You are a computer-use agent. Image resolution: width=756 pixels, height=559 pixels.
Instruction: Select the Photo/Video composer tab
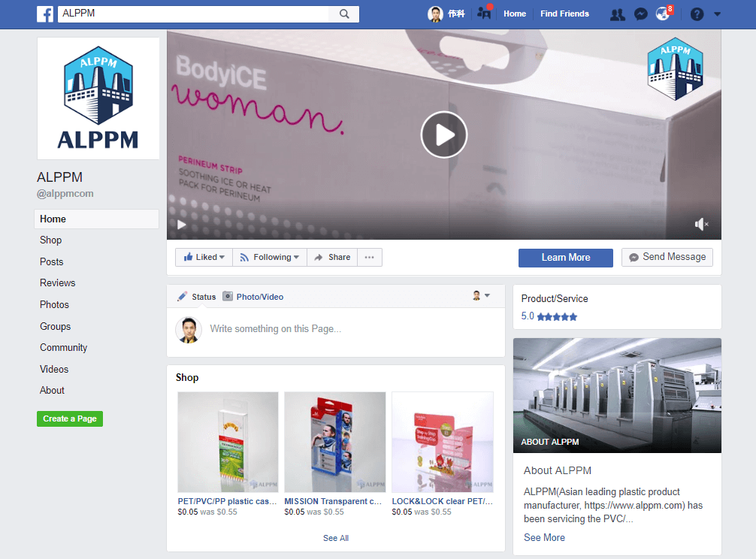point(253,297)
